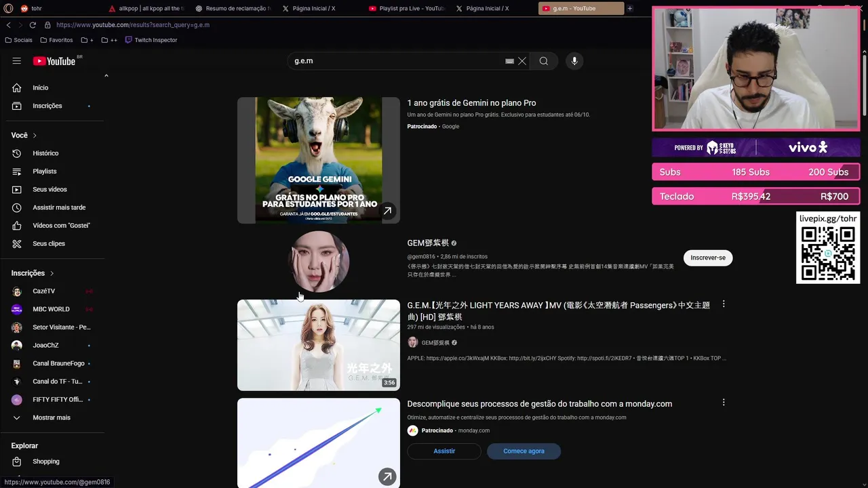The image size is (868, 488).
Task: Open GEM鄧紫棋 channel name
Action: coord(428,243)
